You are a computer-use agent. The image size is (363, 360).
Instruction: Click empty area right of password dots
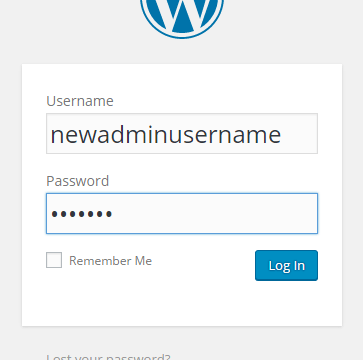[x=213, y=213]
